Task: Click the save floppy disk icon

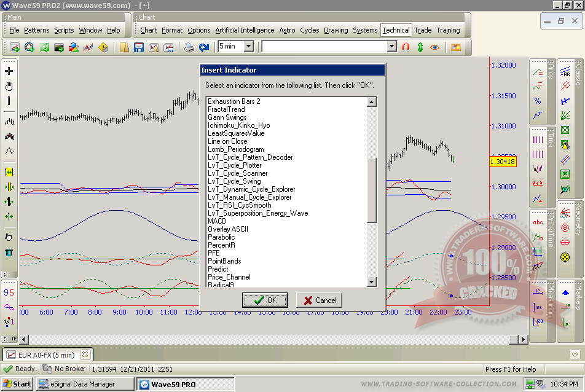Action: click(139, 47)
